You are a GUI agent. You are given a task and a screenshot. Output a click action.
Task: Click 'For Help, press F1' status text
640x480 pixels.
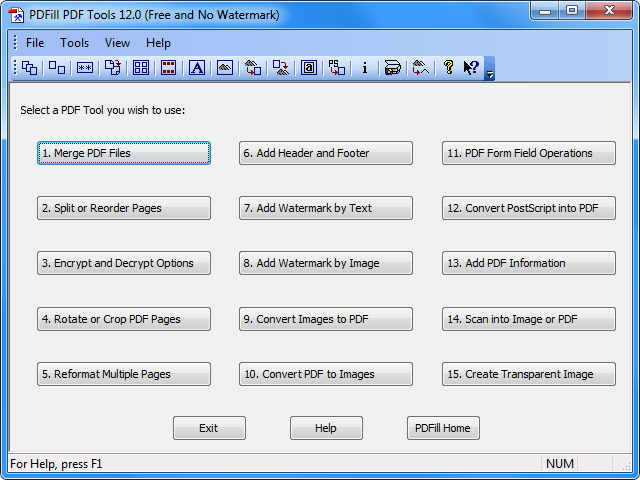pyautogui.click(x=56, y=464)
